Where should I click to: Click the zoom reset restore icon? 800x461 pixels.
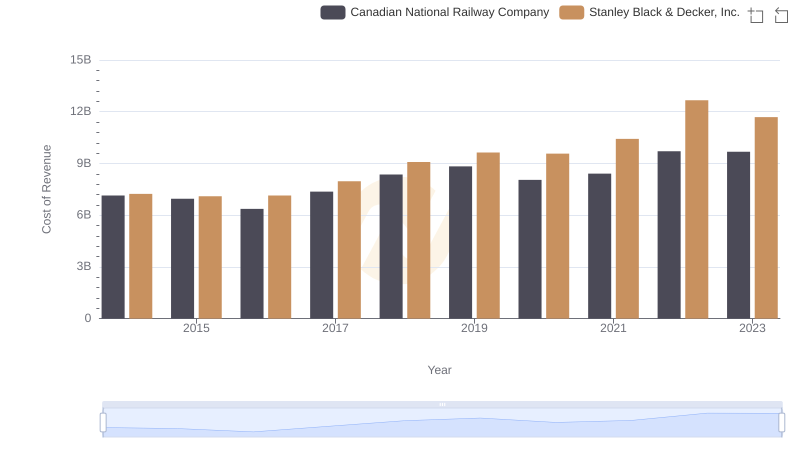pos(781,15)
